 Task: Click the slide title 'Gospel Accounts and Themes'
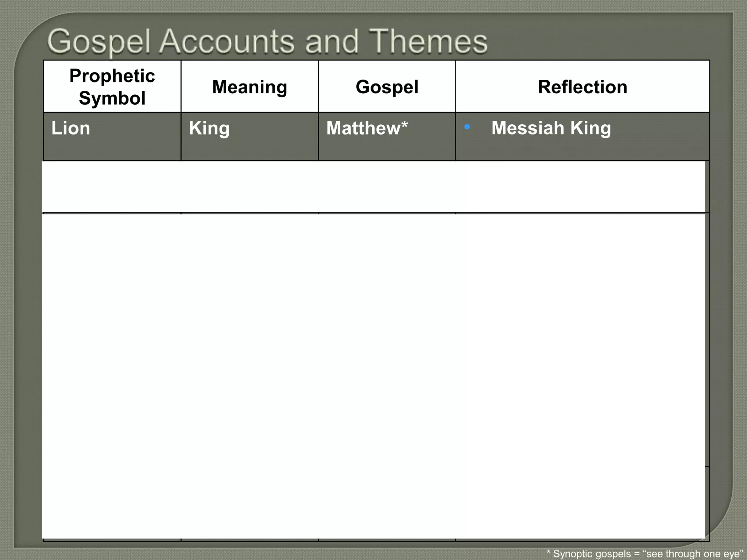point(267,42)
